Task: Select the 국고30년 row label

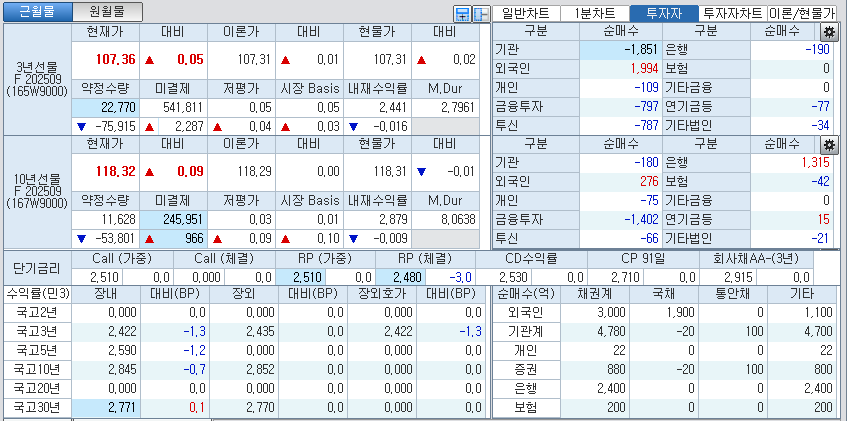Action: (x=37, y=407)
